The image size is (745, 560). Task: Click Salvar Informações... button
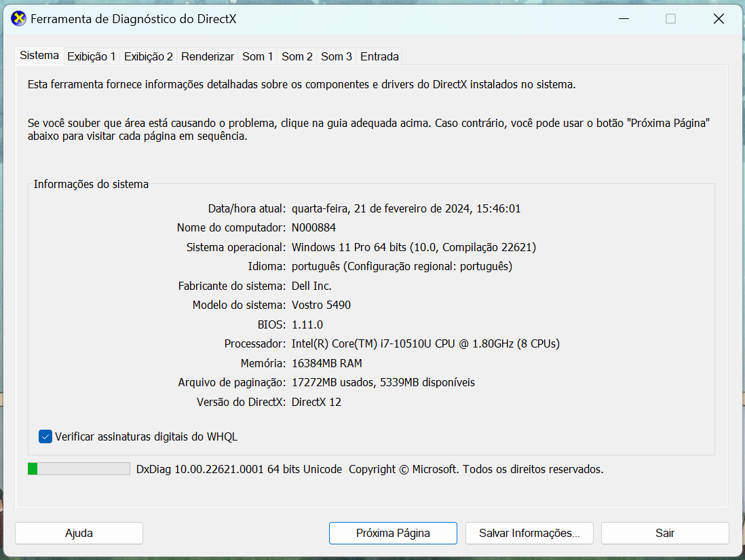pos(529,533)
